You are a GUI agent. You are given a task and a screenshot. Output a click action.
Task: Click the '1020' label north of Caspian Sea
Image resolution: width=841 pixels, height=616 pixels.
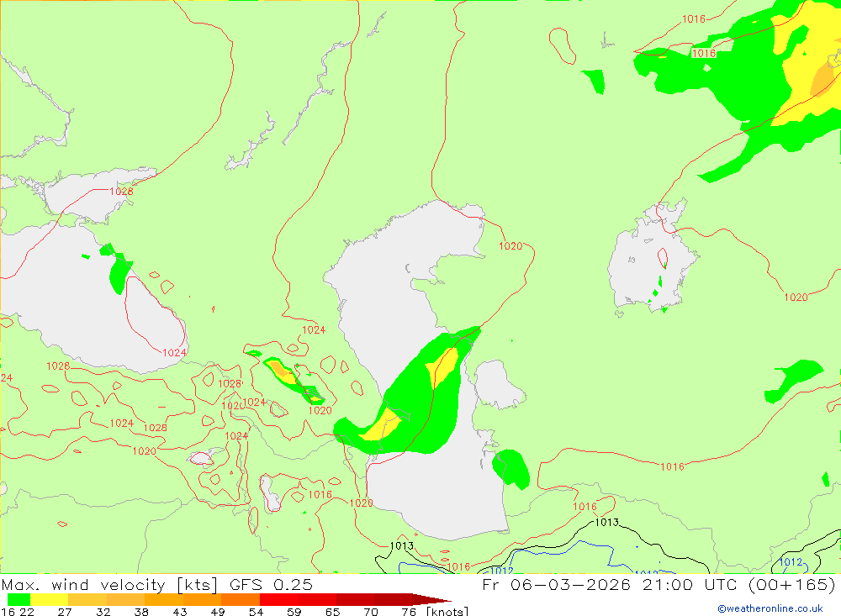point(510,246)
